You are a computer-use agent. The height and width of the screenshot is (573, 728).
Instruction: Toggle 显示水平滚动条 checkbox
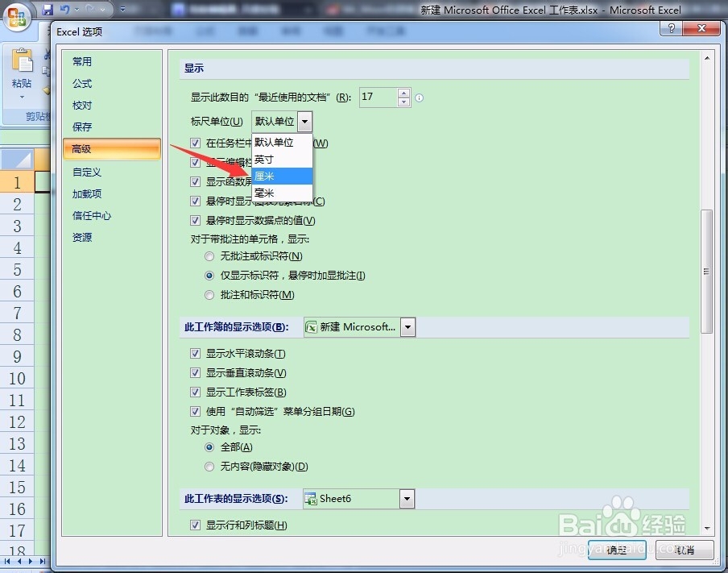click(196, 354)
